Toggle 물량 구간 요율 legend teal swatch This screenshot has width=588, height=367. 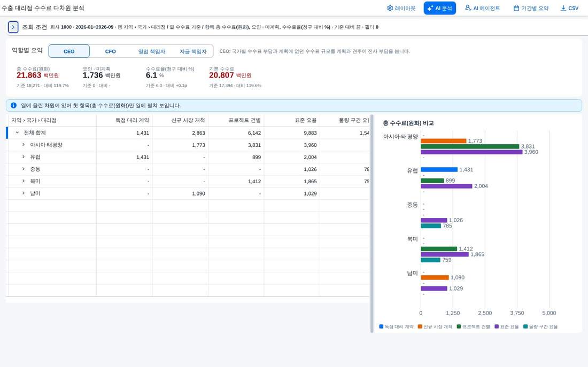click(526, 326)
